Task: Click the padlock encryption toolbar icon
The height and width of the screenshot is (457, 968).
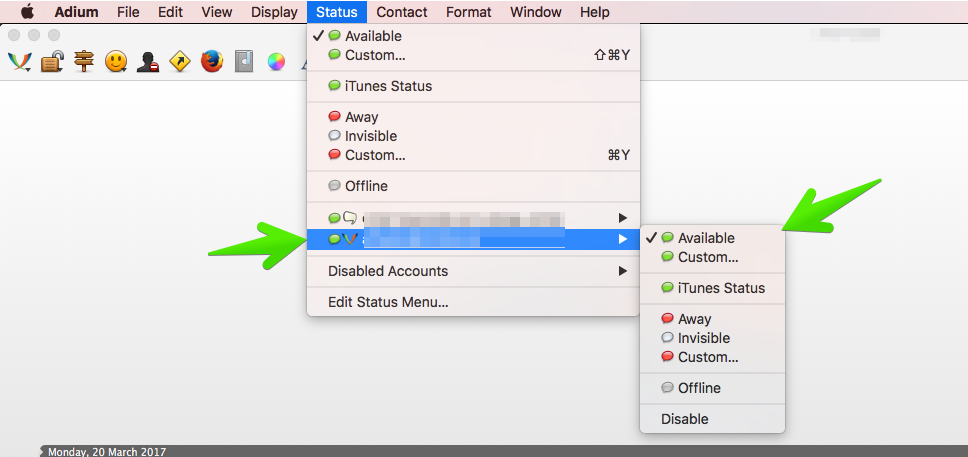Action: (x=52, y=62)
